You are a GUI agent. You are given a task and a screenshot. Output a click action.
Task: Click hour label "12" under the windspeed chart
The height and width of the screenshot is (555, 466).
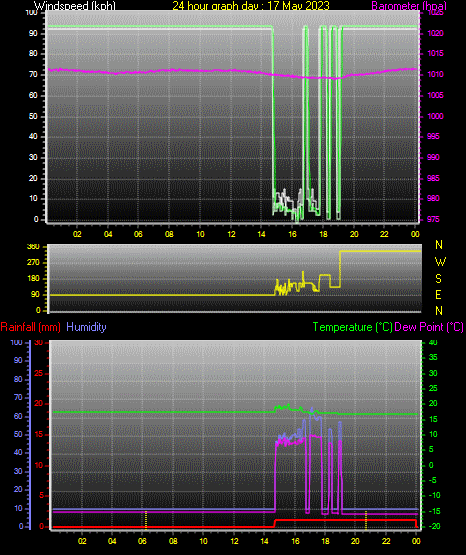(x=231, y=234)
